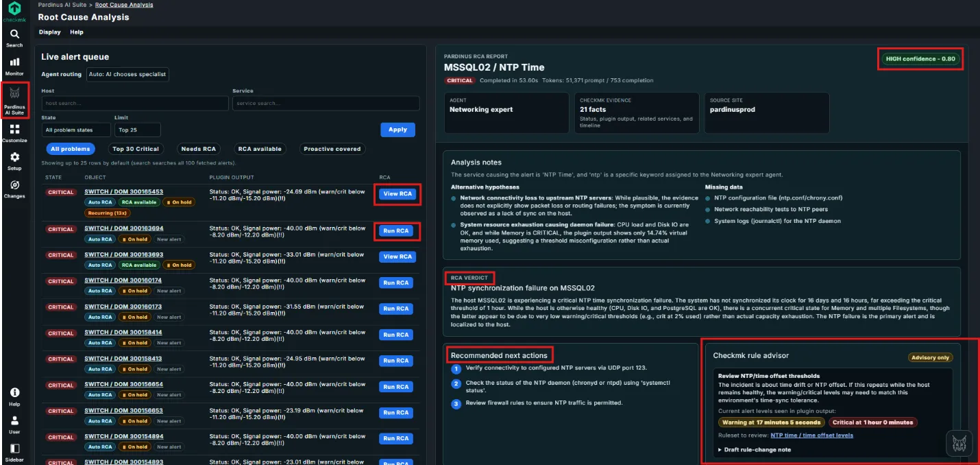Click the Root Cause Analysis breadcrumb link
Screen dimensions: 980x465
124,5
